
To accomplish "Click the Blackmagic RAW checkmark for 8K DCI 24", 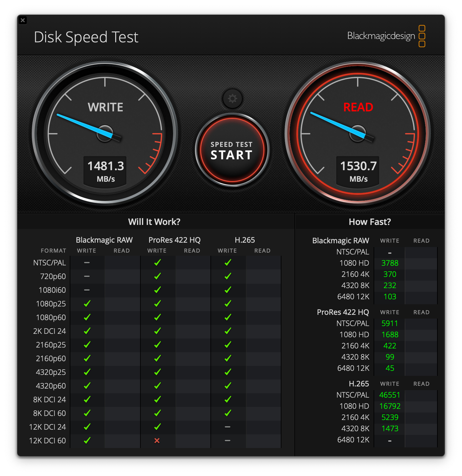I will pos(87,399).
